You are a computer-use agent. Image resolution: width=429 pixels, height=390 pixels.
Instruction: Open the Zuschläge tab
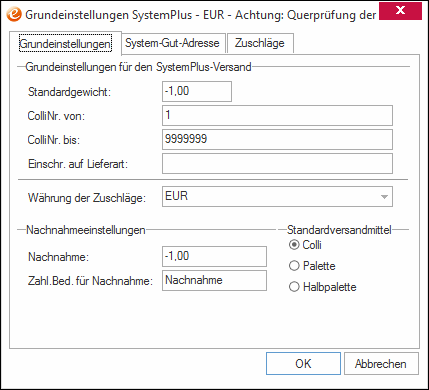(260, 43)
